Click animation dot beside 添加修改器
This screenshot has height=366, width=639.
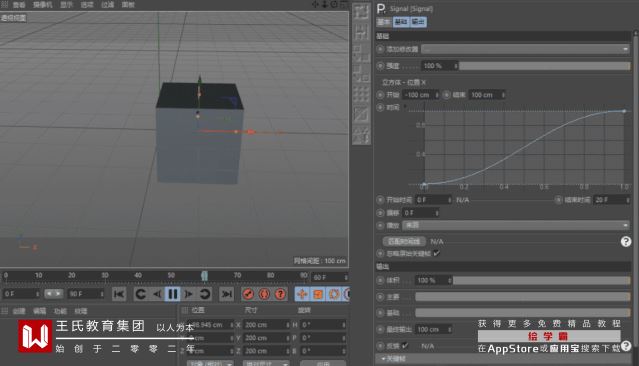tap(380, 49)
